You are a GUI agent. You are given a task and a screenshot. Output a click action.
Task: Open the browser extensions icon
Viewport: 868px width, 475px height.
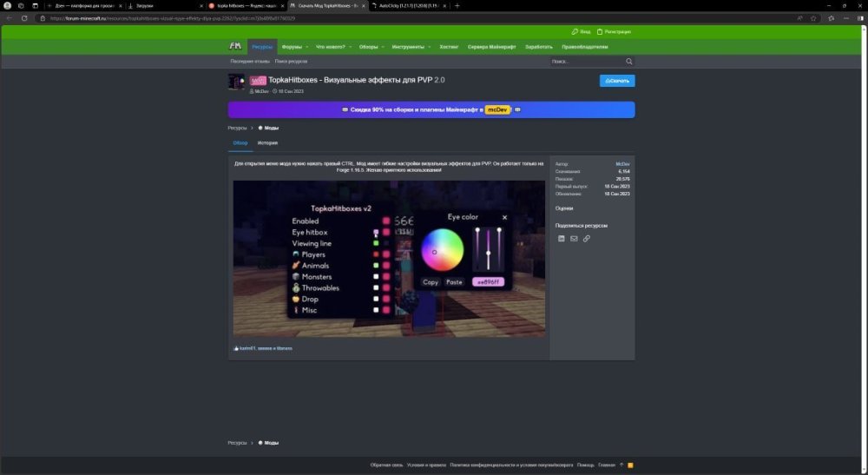[x=831, y=18]
